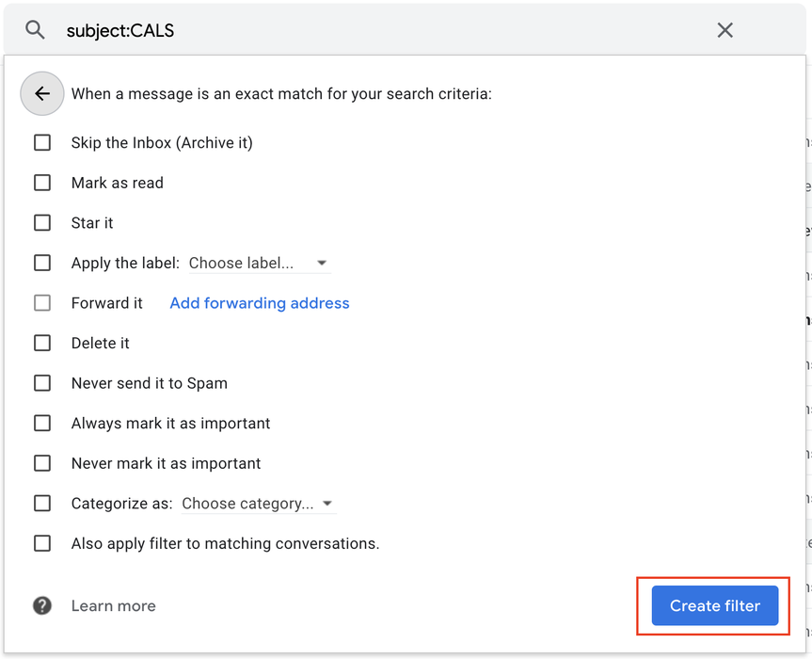Image resolution: width=812 pixels, height=659 pixels.
Task: Enable Skip the Inbox (Archive it)
Action: (42, 142)
